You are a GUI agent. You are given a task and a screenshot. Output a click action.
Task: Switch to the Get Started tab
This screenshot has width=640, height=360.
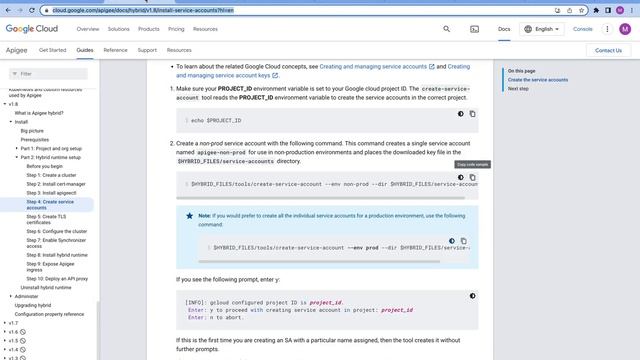[52, 50]
